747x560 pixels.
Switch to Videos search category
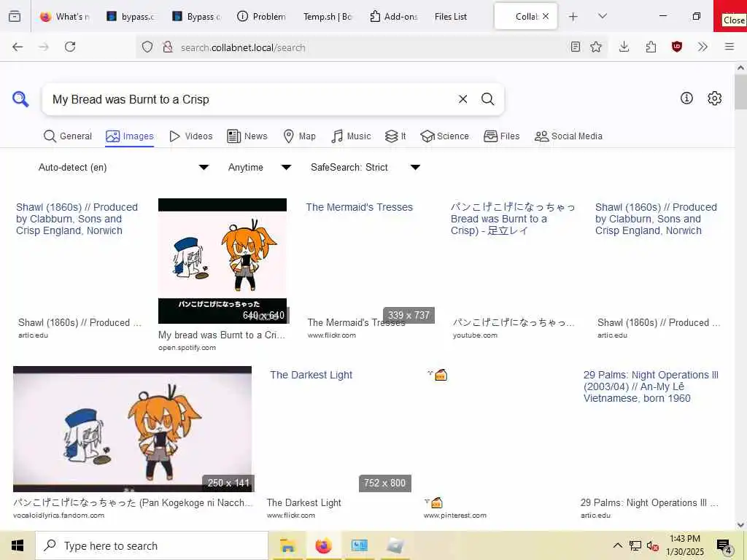pyautogui.click(x=191, y=136)
